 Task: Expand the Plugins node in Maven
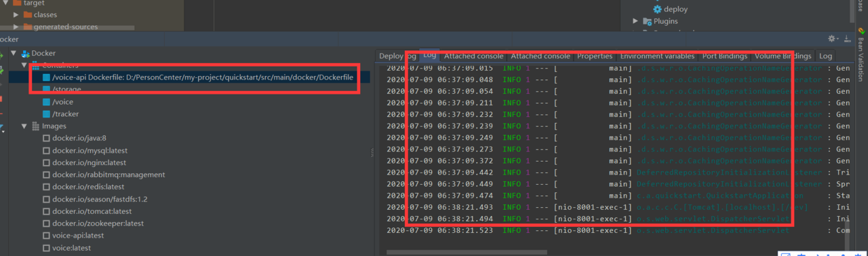pos(635,21)
